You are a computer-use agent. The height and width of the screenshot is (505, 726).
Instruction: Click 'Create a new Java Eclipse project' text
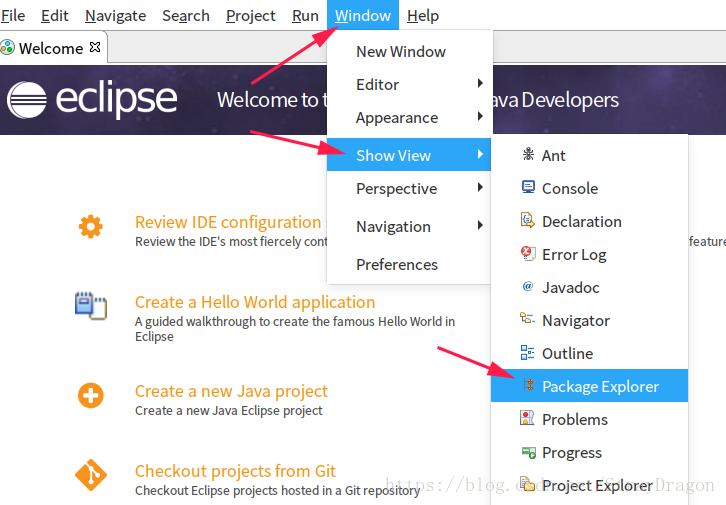click(x=229, y=411)
